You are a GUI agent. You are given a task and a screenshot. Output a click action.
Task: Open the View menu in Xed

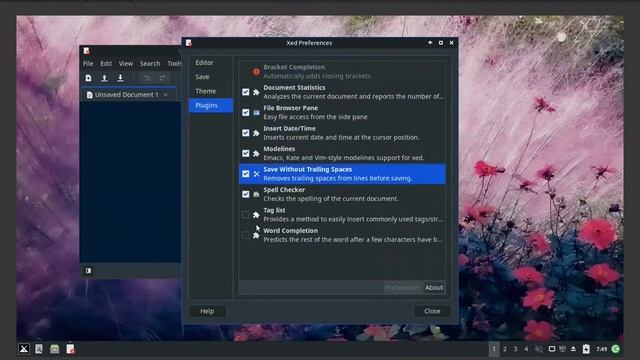pos(126,64)
